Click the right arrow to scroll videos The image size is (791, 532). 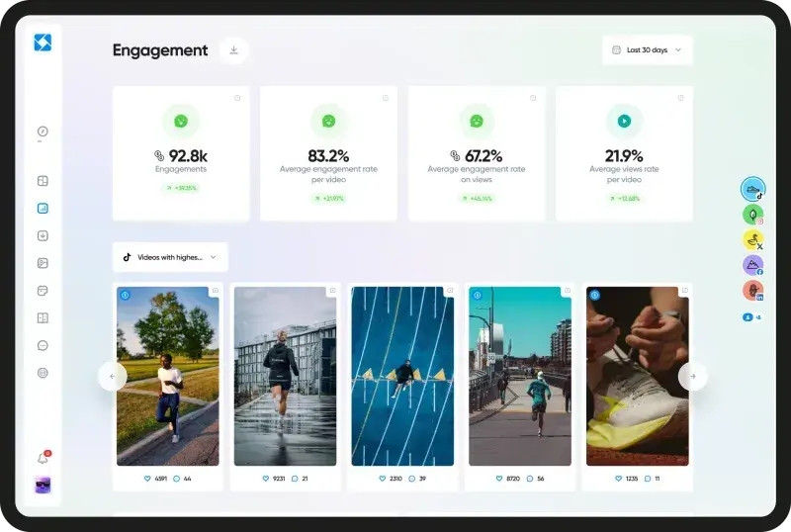[x=692, y=376]
